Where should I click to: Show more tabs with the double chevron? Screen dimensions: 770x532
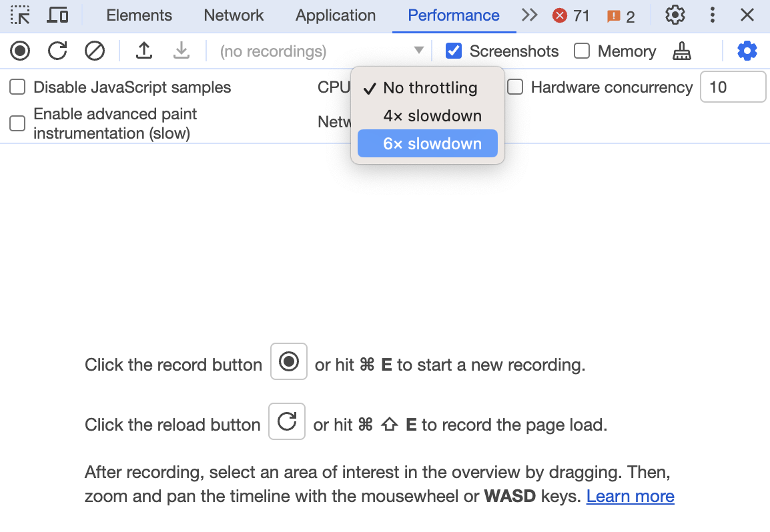[529, 15]
